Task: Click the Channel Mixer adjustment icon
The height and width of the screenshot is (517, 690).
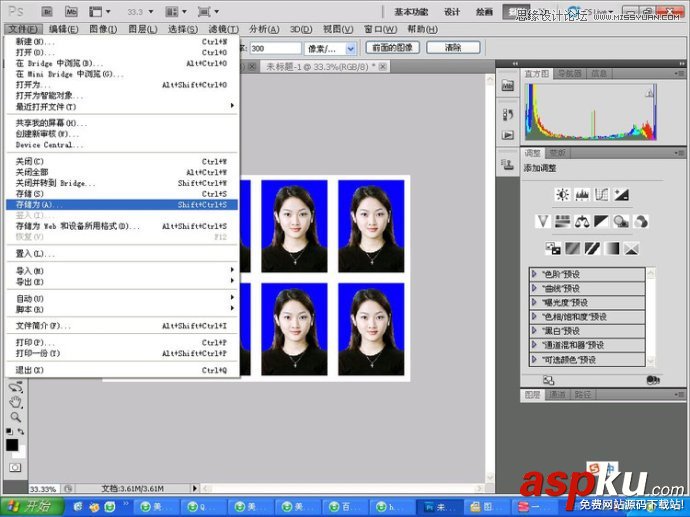Action: click(641, 221)
